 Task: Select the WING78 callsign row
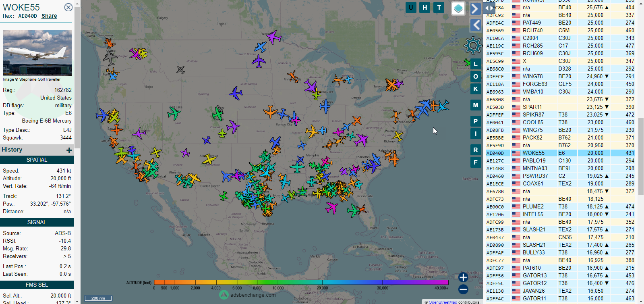tap(560, 77)
